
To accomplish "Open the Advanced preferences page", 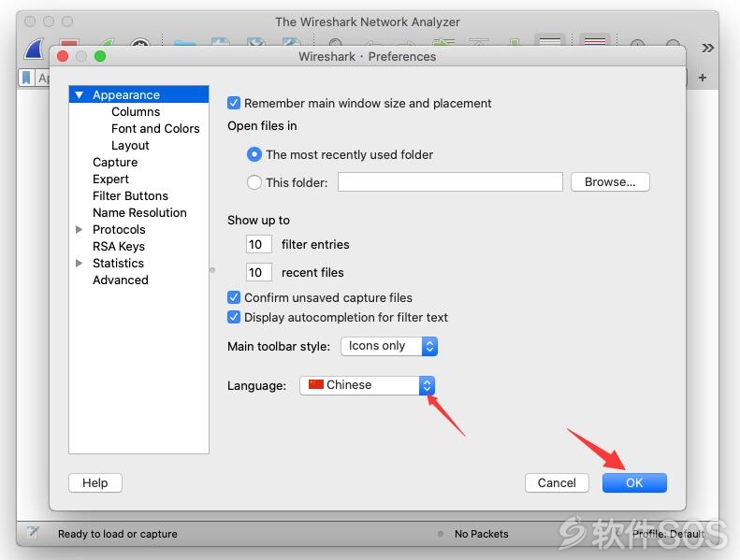I will (x=121, y=280).
